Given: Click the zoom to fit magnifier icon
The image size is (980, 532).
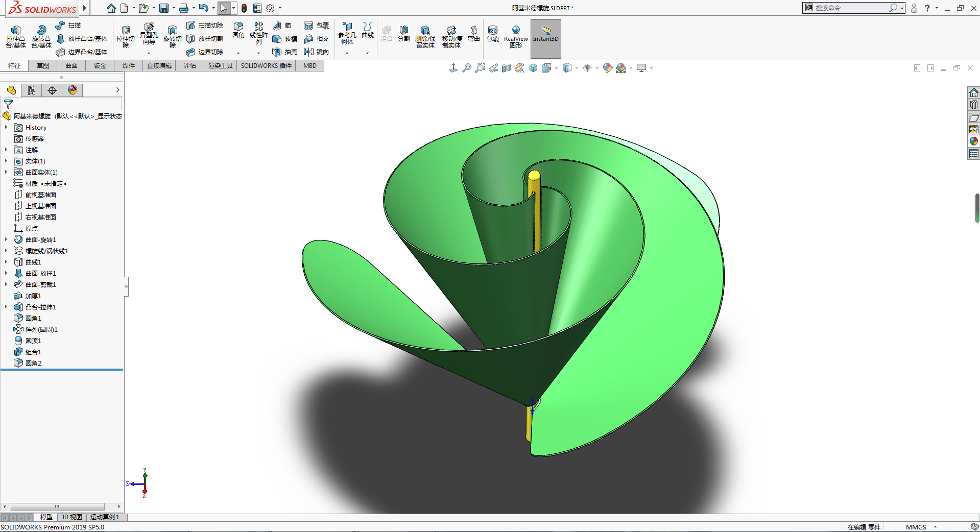Looking at the screenshot, I should pyautogui.click(x=467, y=68).
